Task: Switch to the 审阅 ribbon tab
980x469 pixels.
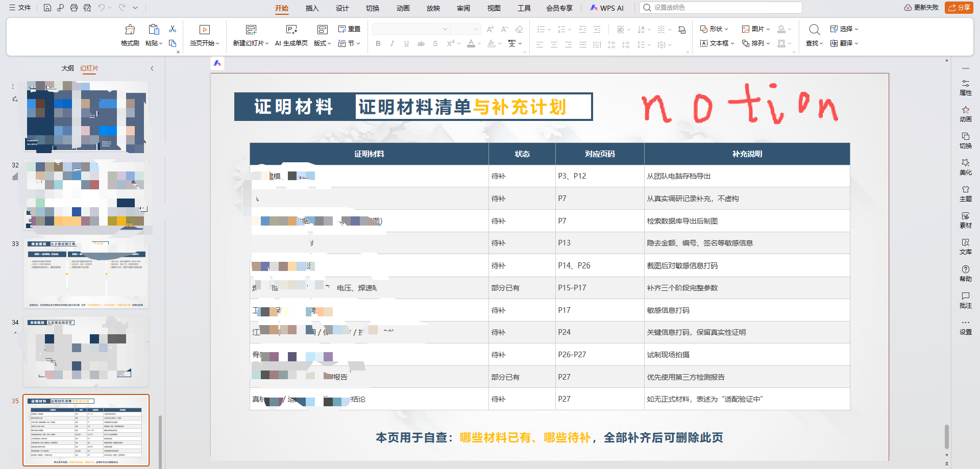Action: pyautogui.click(x=463, y=8)
